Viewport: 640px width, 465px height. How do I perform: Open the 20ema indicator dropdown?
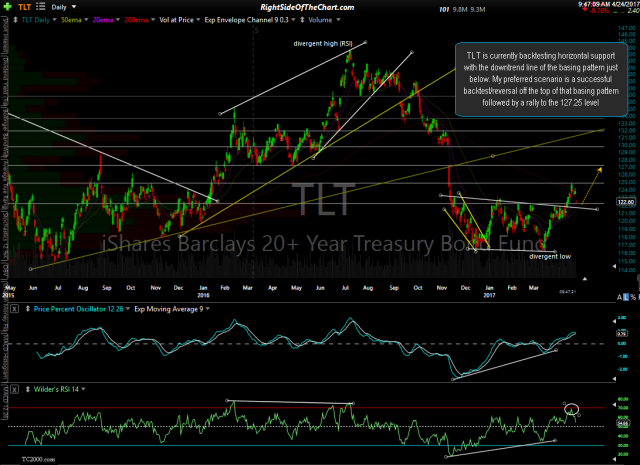coord(118,20)
